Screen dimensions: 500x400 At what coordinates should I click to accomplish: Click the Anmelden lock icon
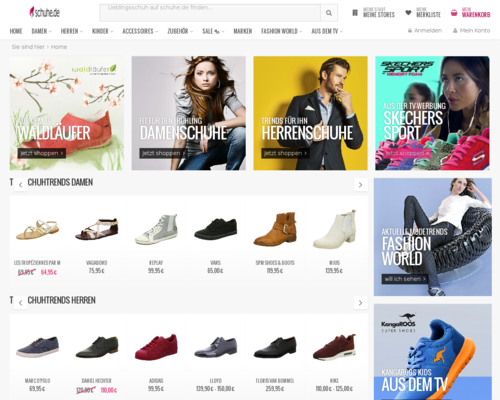click(x=410, y=31)
